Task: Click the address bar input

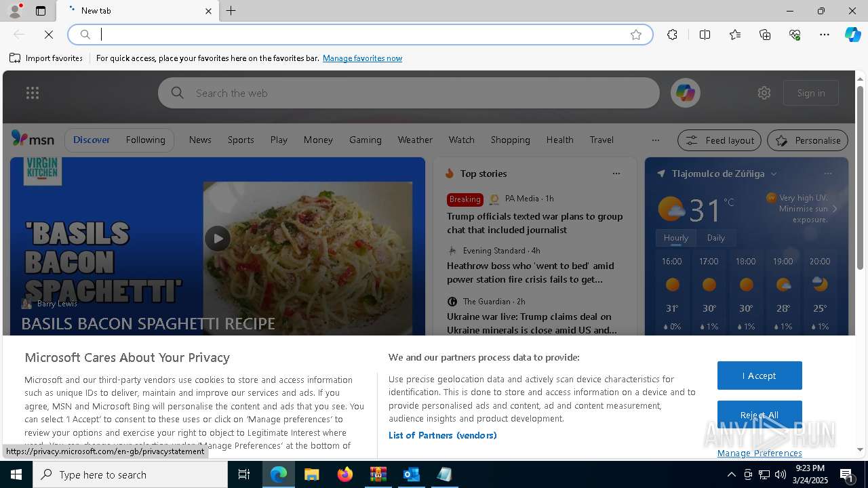Action: (359, 35)
